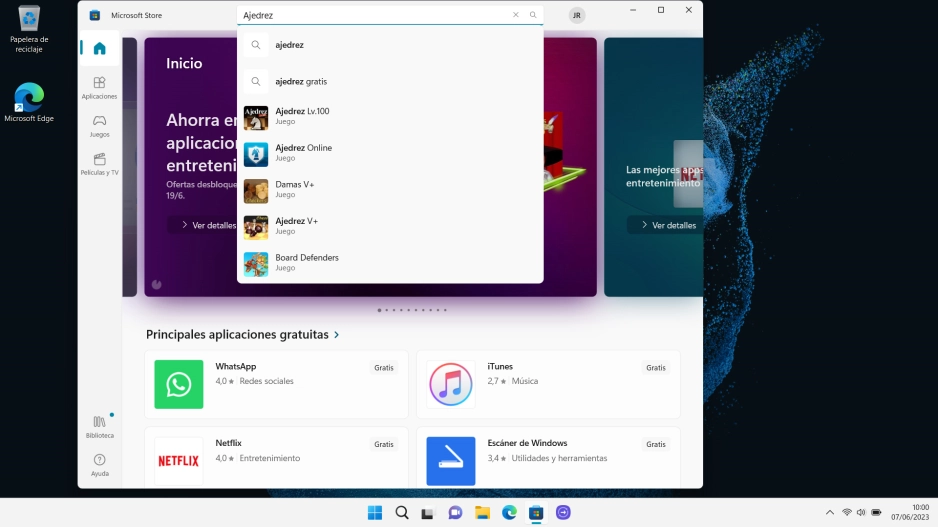This screenshot has height=527, width=938.
Task: Open Wi-Fi network tray icon
Action: click(x=846, y=513)
